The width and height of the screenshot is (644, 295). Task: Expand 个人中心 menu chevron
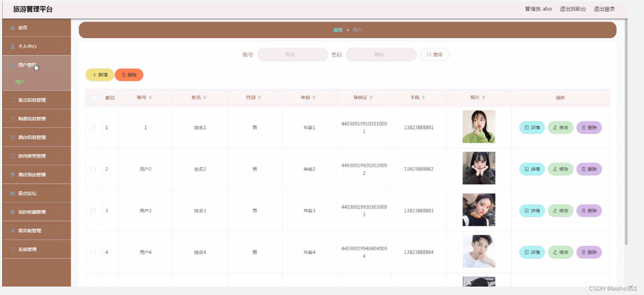[x=62, y=46]
